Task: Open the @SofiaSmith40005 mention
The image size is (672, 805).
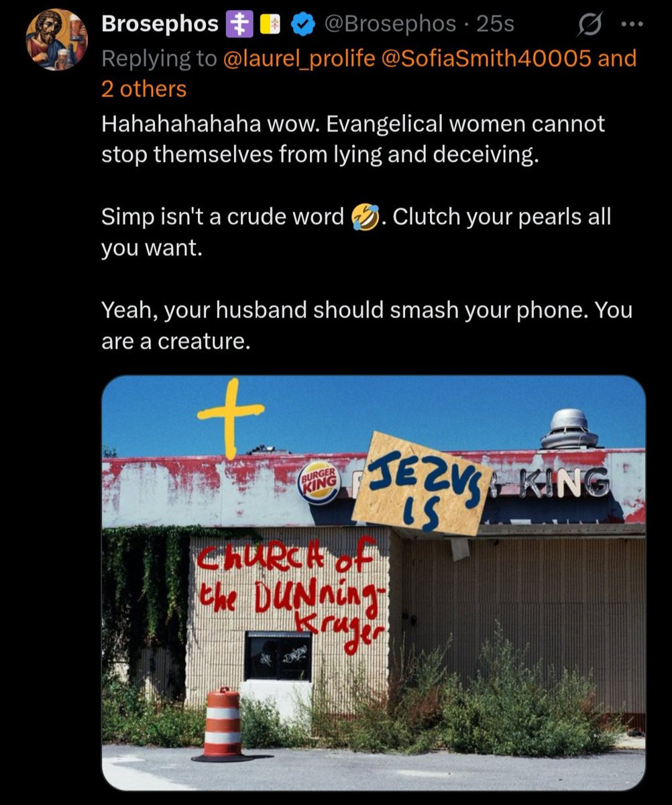Action: (486, 58)
